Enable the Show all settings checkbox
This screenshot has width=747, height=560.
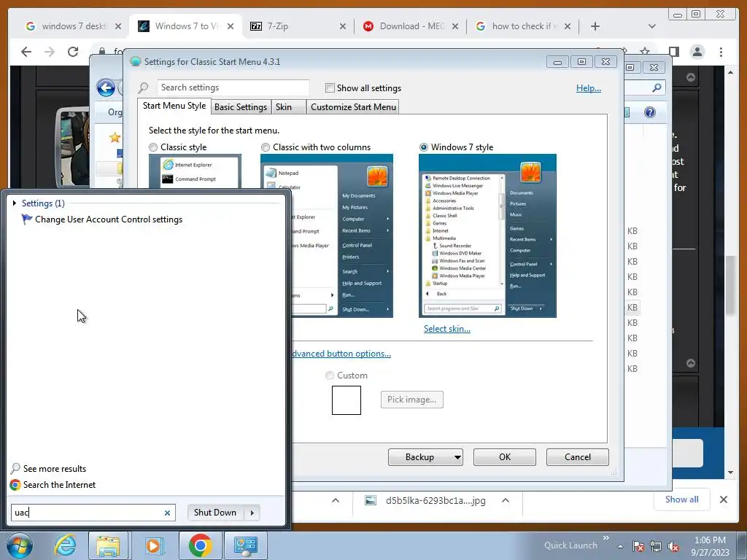[330, 88]
